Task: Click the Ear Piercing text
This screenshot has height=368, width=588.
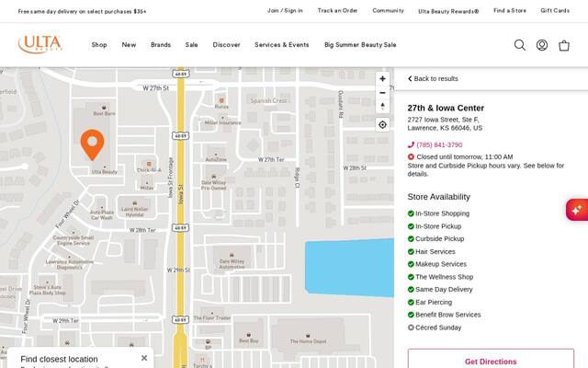Action: coord(434,303)
